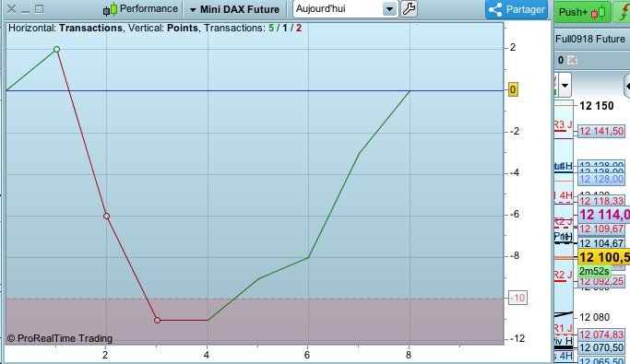Select the 12 141,50 price label
This screenshot has width=630, height=364.
[x=601, y=131]
